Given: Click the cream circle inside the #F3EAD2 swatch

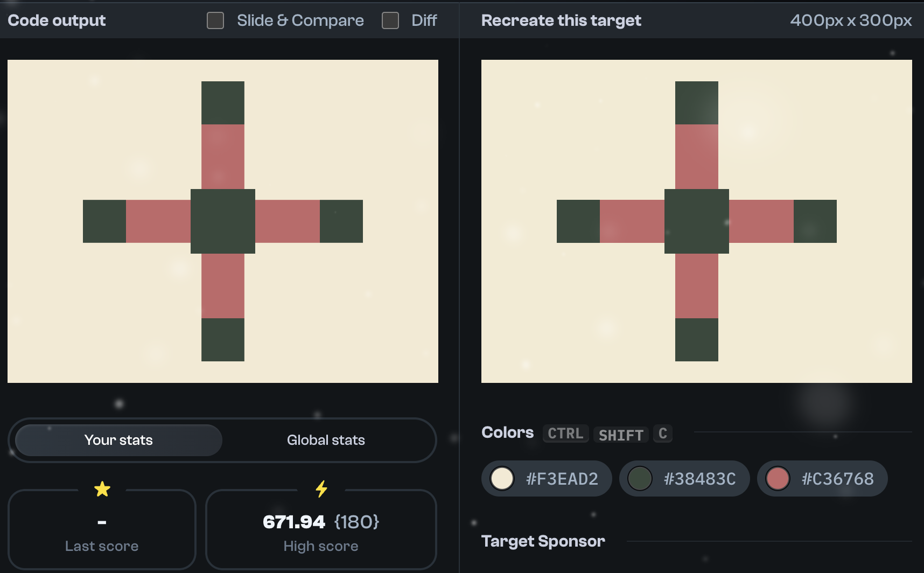Looking at the screenshot, I should pos(502,478).
